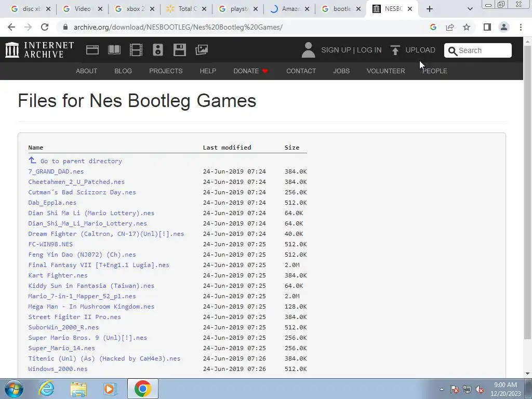Close the 'playsta' tab

point(256,9)
